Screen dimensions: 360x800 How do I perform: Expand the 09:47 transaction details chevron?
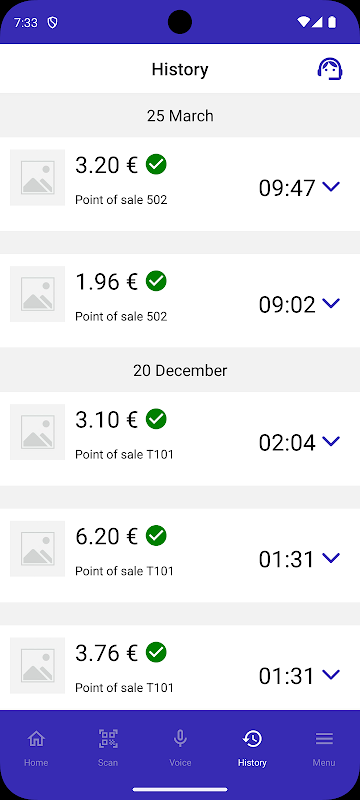(331, 187)
